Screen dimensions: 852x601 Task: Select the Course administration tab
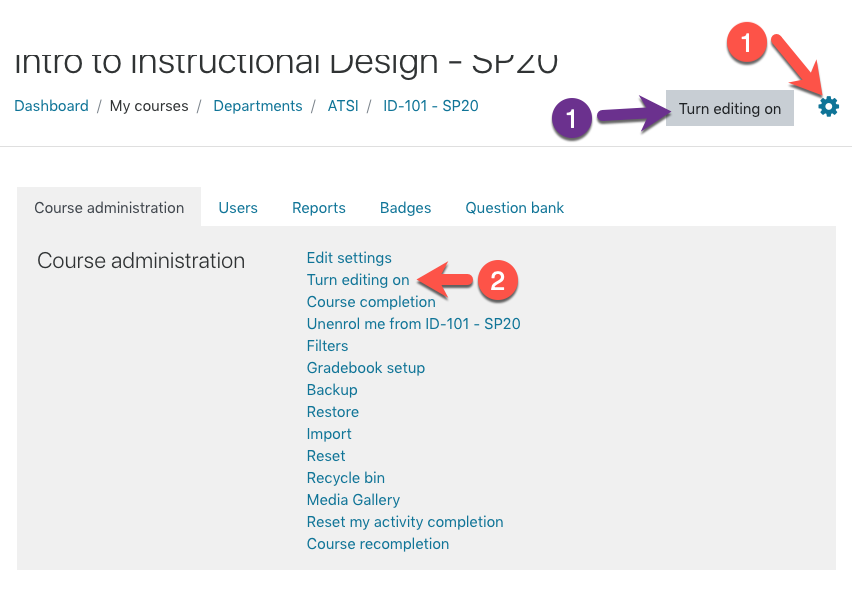click(x=109, y=208)
